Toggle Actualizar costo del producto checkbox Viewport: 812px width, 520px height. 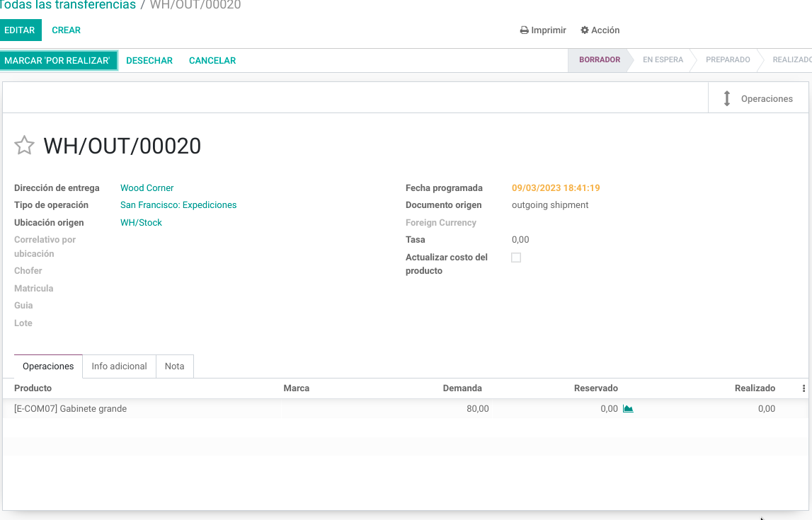(516, 257)
